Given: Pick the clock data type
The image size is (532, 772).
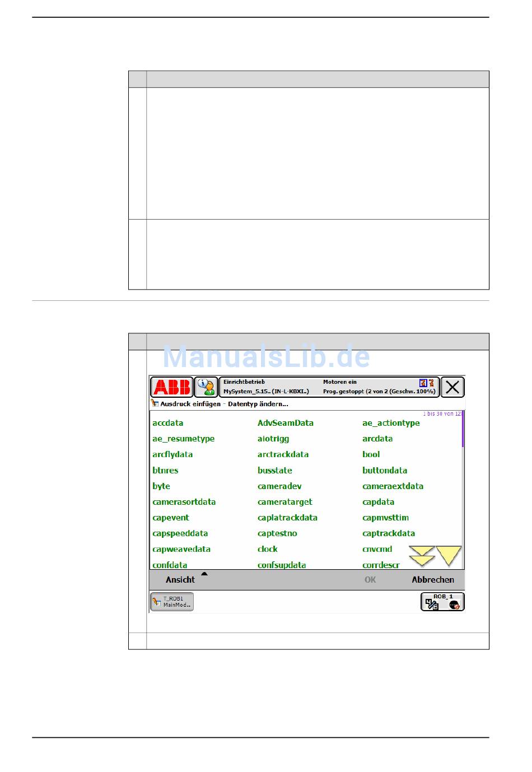Looking at the screenshot, I should coord(267,549).
